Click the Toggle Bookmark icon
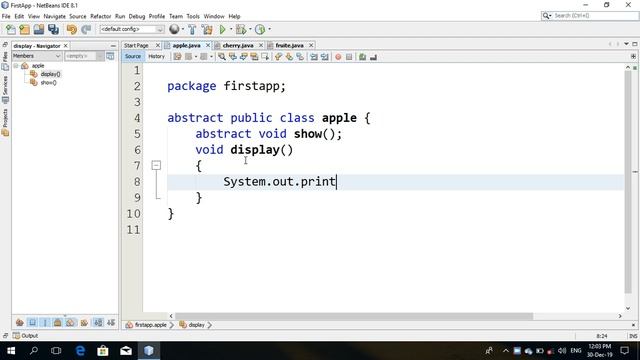 click(x=300, y=57)
